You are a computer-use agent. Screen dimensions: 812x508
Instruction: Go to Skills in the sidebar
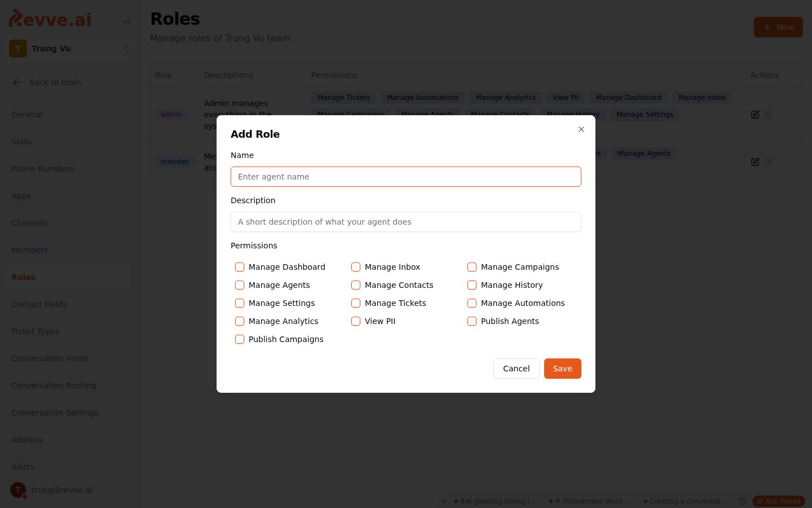68,142
